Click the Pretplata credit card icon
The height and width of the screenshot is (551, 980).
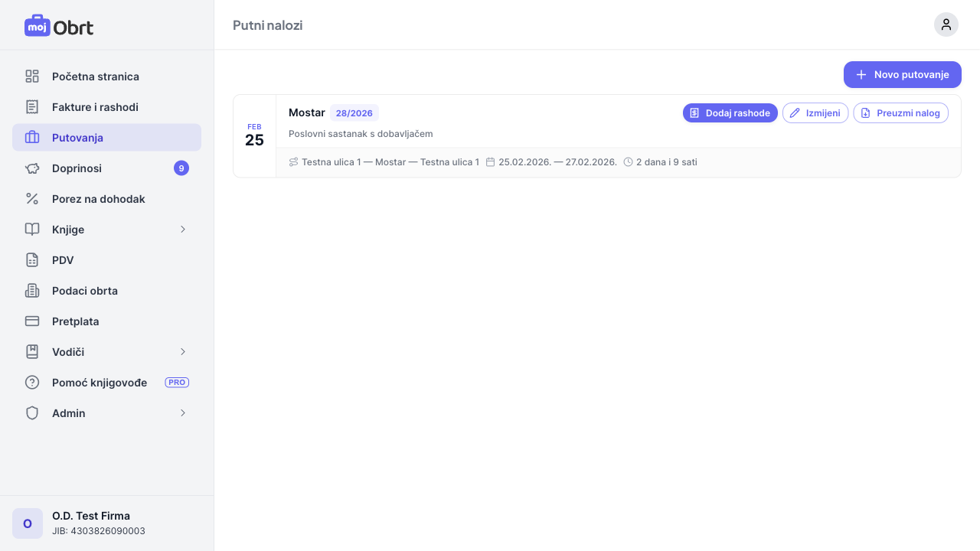pos(32,321)
